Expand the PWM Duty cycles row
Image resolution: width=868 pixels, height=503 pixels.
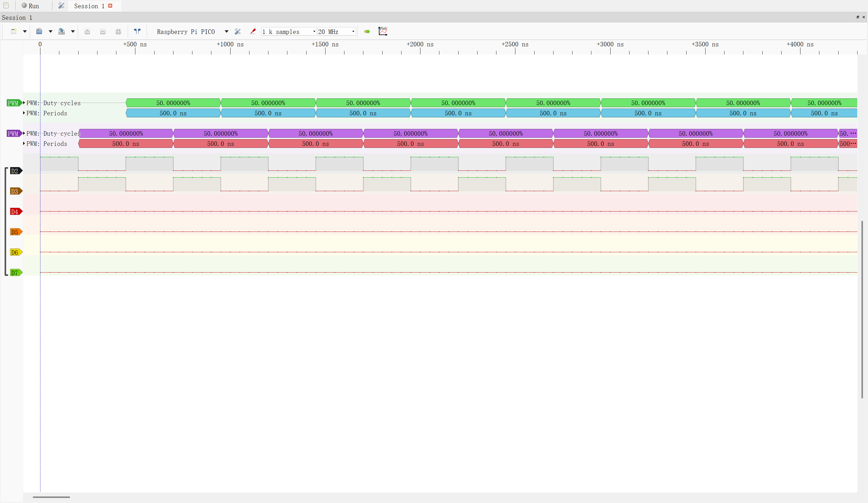pos(23,102)
